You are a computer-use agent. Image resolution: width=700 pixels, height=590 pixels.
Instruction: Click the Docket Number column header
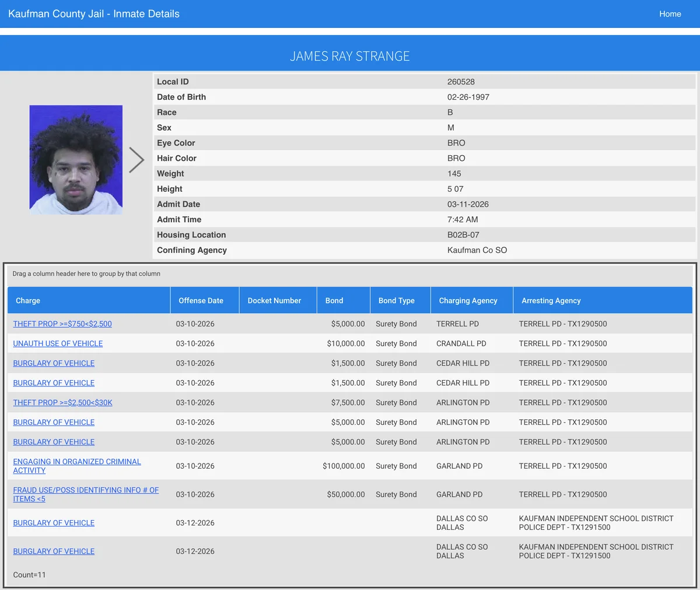click(274, 301)
